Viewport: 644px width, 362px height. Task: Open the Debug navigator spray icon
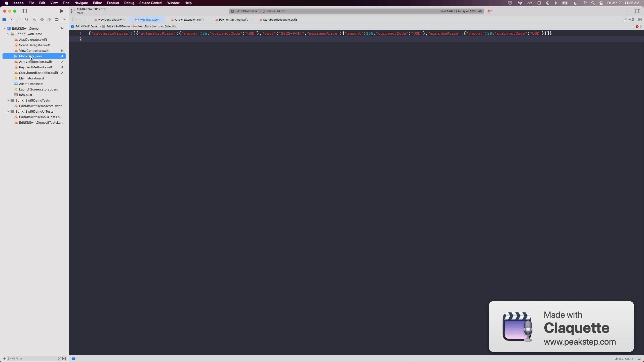pos(49,19)
